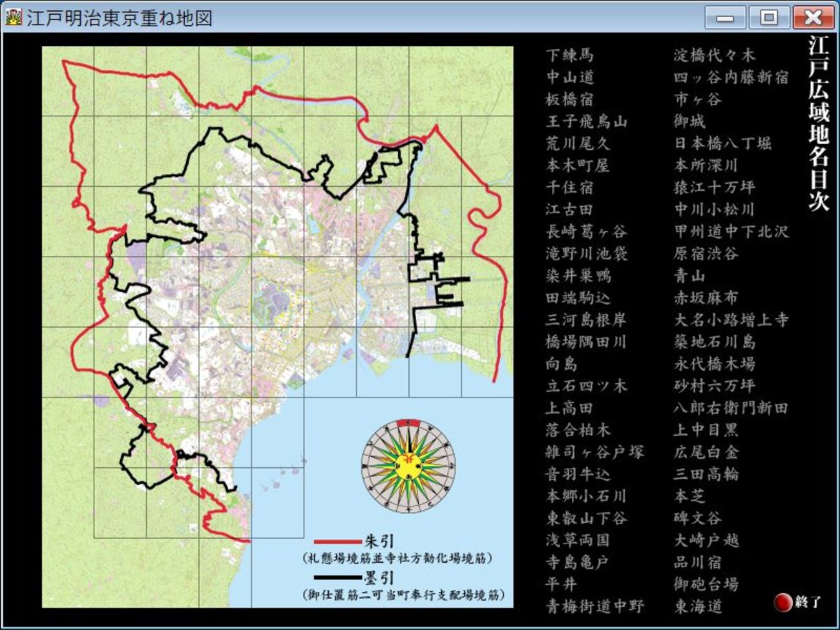Open 立石四ツ木 from the list

click(587, 386)
